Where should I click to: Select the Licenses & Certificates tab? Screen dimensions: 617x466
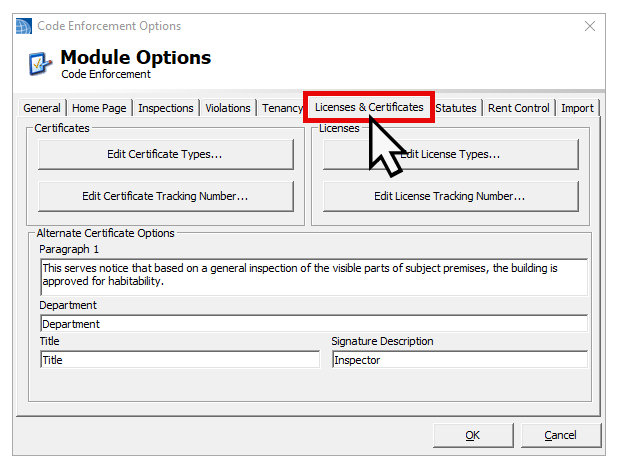pyautogui.click(x=369, y=107)
